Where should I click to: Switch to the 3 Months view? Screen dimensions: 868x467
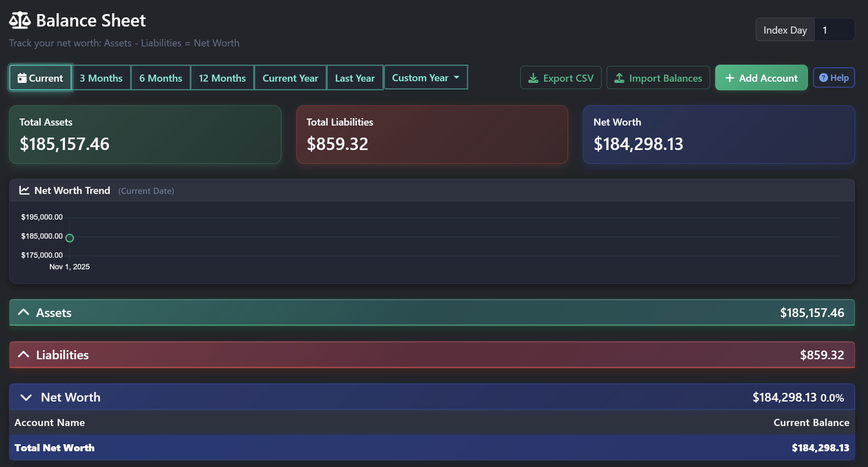101,77
